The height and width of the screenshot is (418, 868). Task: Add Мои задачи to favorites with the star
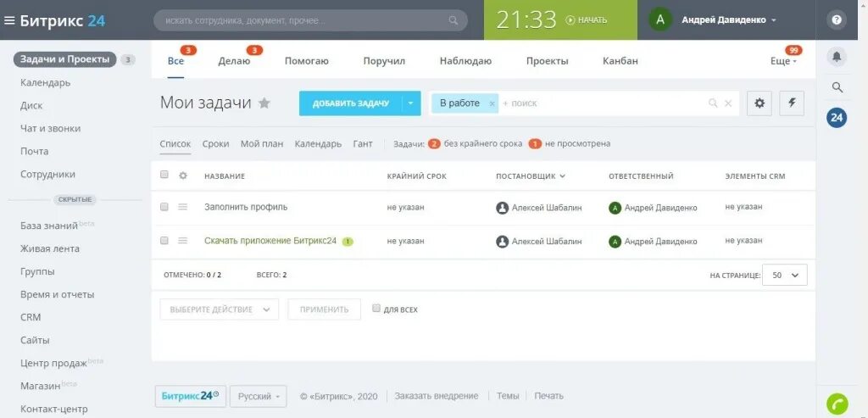(x=264, y=103)
